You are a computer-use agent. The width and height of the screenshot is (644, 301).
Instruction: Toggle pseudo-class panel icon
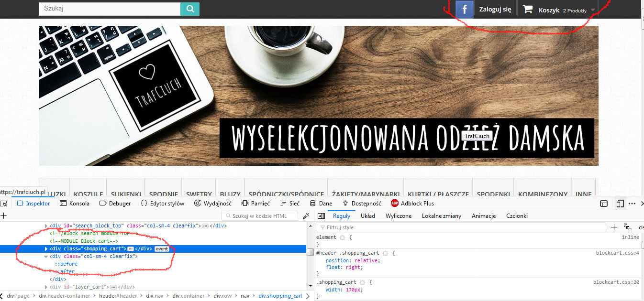point(628,227)
